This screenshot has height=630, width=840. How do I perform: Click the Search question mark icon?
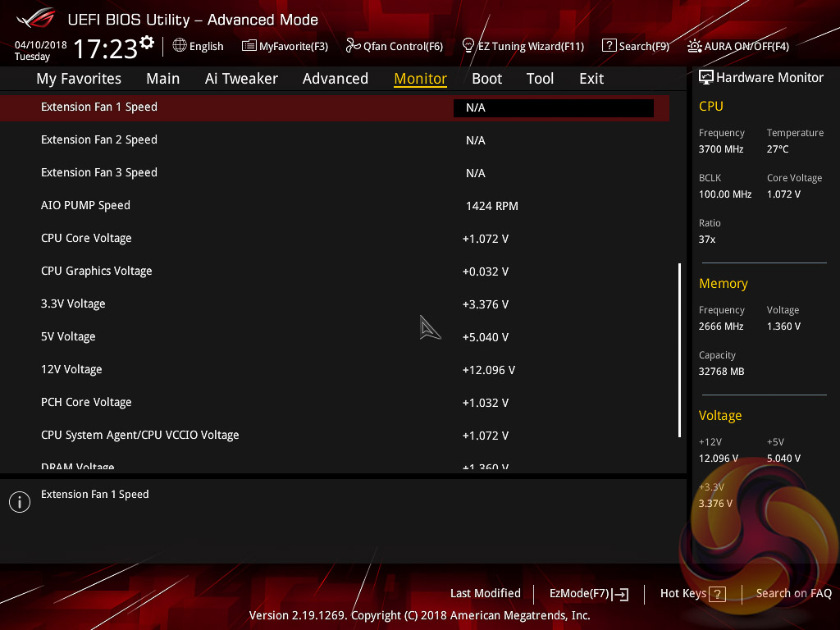[609, 46]
